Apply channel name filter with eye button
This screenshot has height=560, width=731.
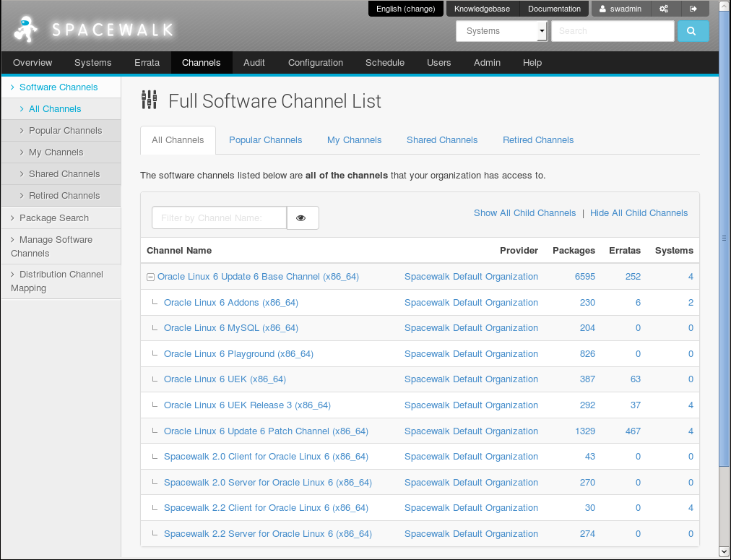click(x=303, y=217)
